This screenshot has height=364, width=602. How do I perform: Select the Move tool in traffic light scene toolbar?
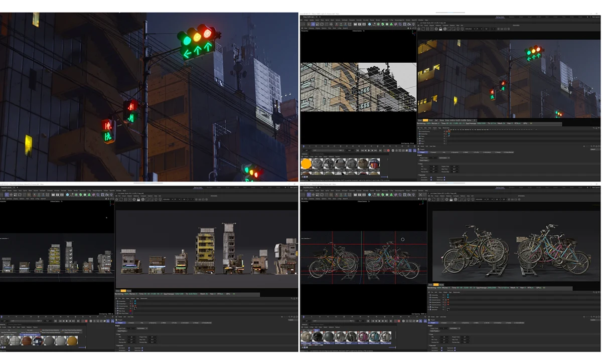click(x=313, y=24)
